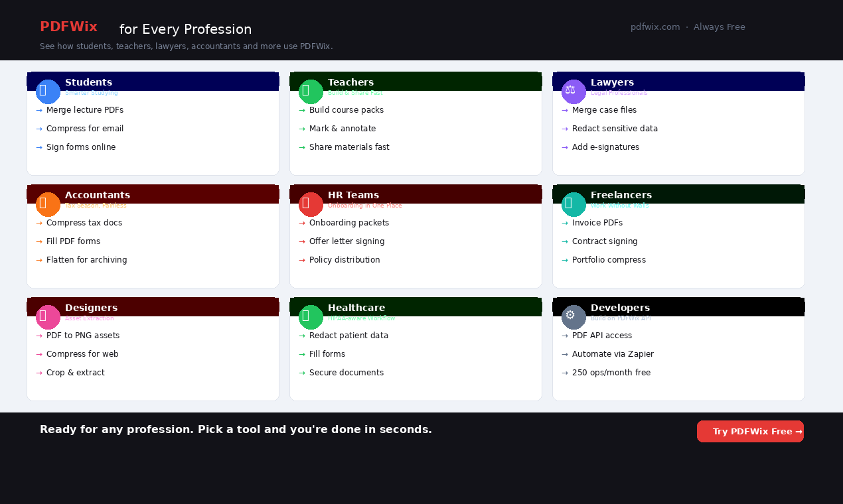Image resolution: width=843 pixels, height=504 pixels.
Task: Click 'Policy distribution' item
Action: pyautogui.click(x=345, y=260)
